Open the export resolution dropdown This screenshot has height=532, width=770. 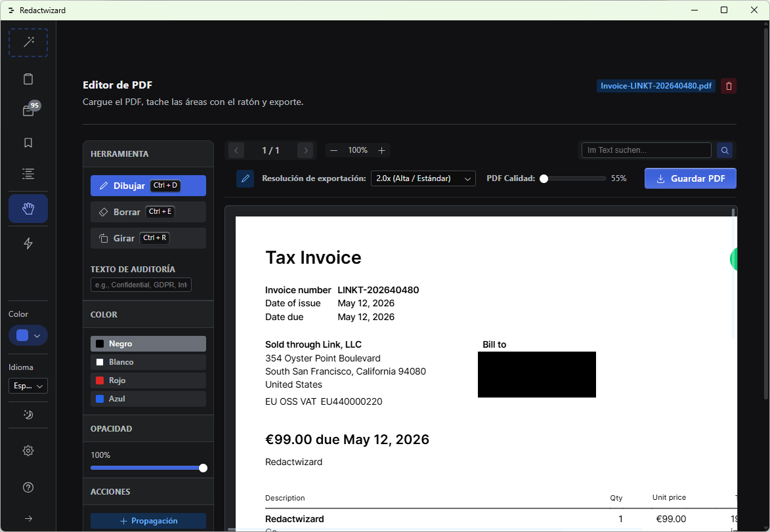point(423,178)
